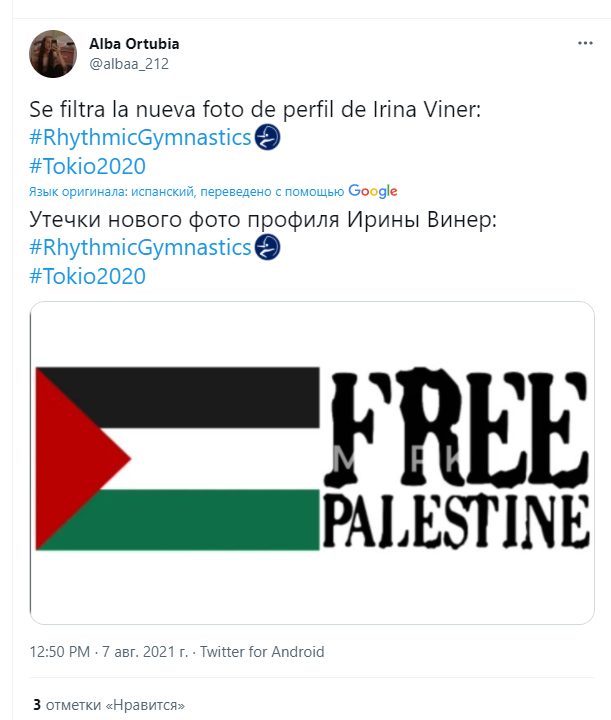Click the 12:50 PM tweet timestamp
611x720 pixels.
coord(61,652)
